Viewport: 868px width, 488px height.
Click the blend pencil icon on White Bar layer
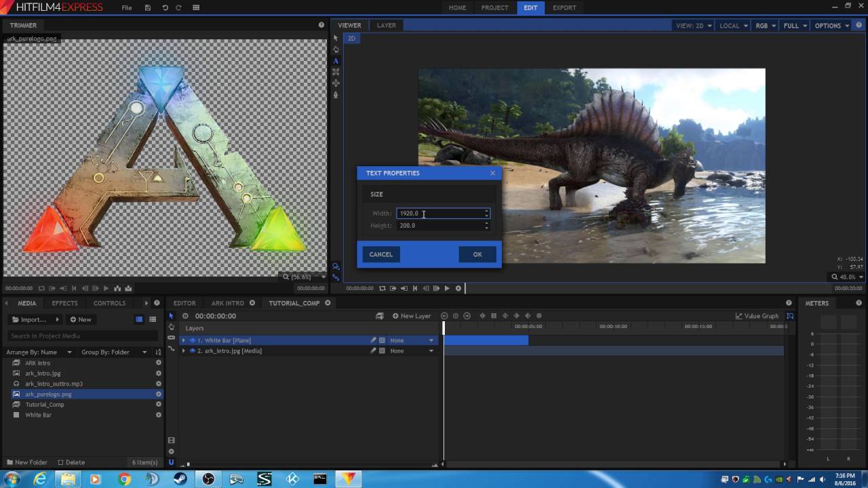(x=373, y=340)
